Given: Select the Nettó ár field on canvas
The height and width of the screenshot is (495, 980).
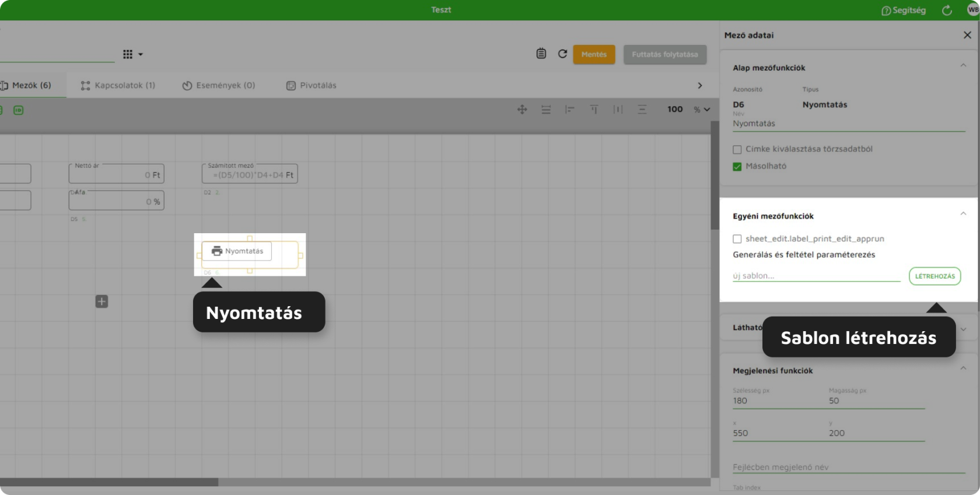Looking at the screenshot, I should coord(117,174).
